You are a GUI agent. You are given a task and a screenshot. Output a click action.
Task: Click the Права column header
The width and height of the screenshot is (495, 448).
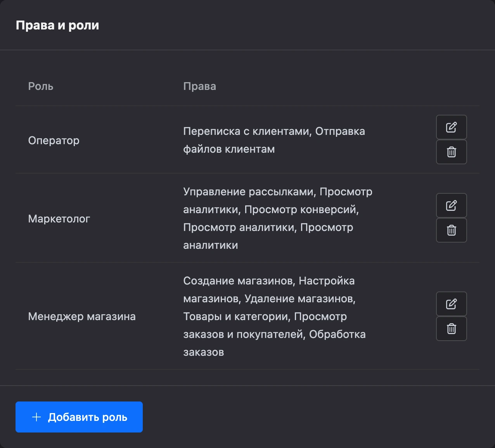pos(199,86)
